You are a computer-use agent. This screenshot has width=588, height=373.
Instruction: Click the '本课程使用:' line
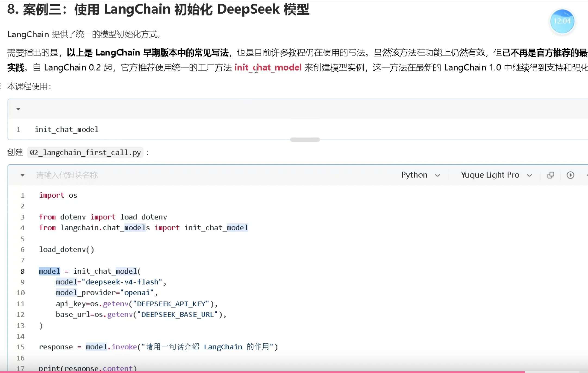[29, 86]
